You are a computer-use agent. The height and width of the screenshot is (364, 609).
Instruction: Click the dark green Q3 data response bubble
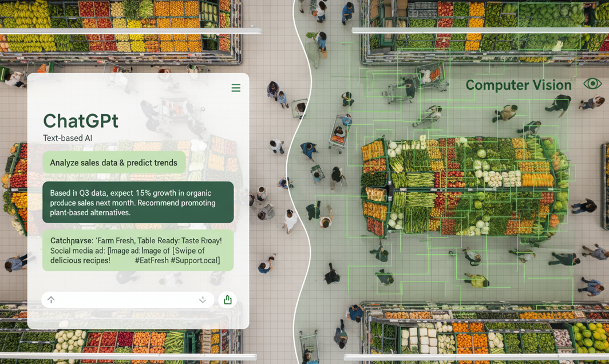(x=138, y=203)
